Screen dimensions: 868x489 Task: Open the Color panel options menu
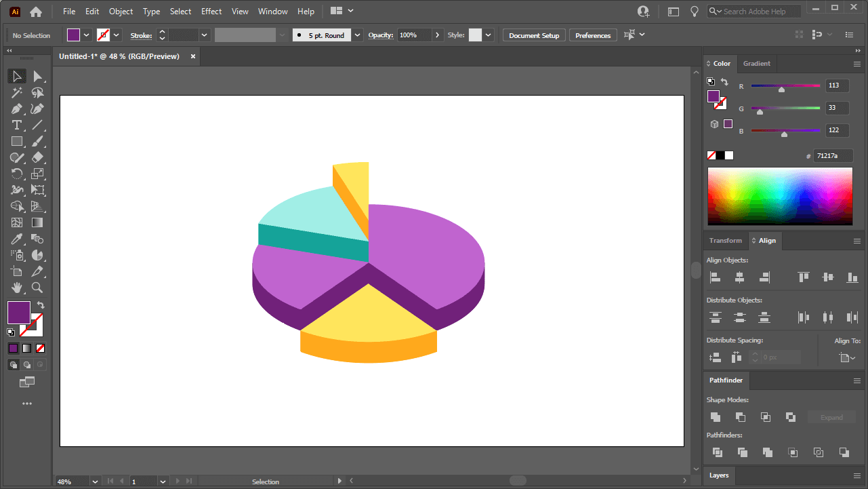click(857, 63)
